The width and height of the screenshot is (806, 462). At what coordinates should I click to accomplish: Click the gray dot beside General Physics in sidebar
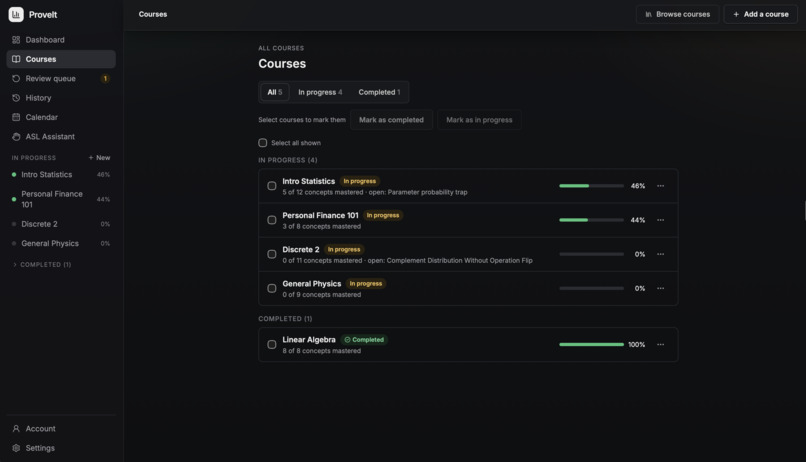pos(14,244)
